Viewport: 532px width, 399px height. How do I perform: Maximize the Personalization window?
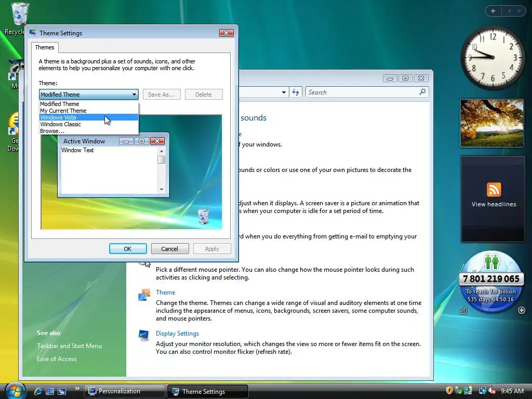point(405,78)
